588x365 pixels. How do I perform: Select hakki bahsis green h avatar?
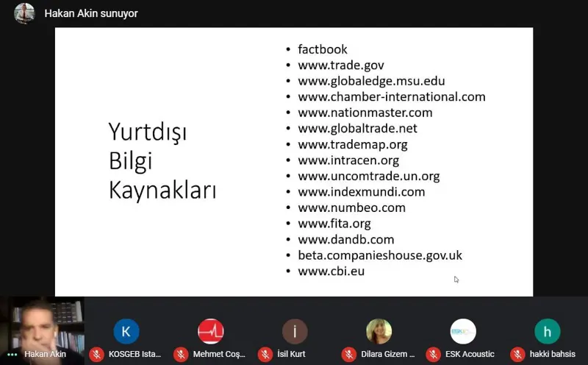[x=548, y=331]
